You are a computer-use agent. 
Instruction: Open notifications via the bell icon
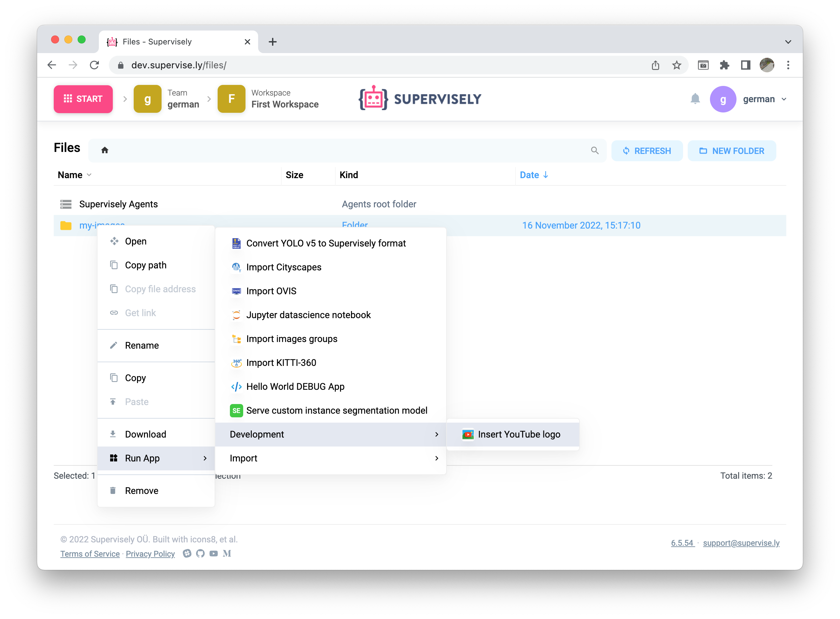[695, 99]
